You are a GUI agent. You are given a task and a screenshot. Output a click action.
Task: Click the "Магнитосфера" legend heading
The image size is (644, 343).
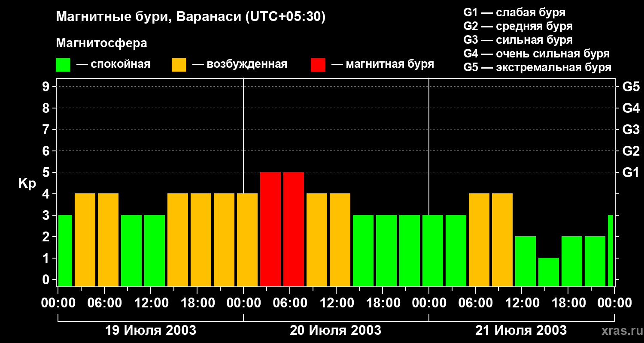[101, 43]
